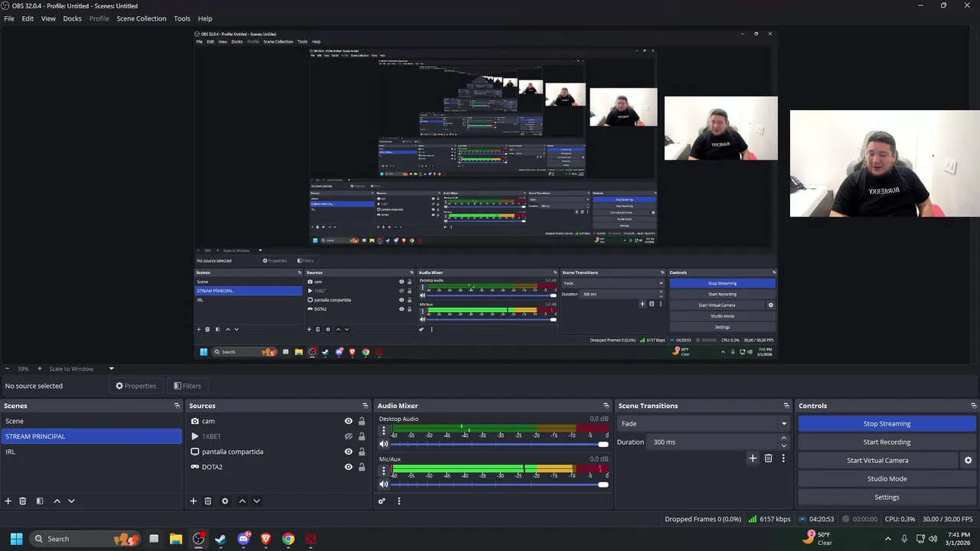Click Start Recording button
This screenshot has height=551, width=980.
pyautogui.click(x=887, y=442)
